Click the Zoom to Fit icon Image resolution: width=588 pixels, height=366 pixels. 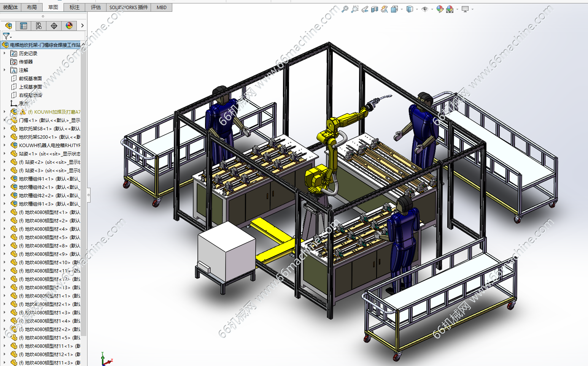[x=345, y=9]
